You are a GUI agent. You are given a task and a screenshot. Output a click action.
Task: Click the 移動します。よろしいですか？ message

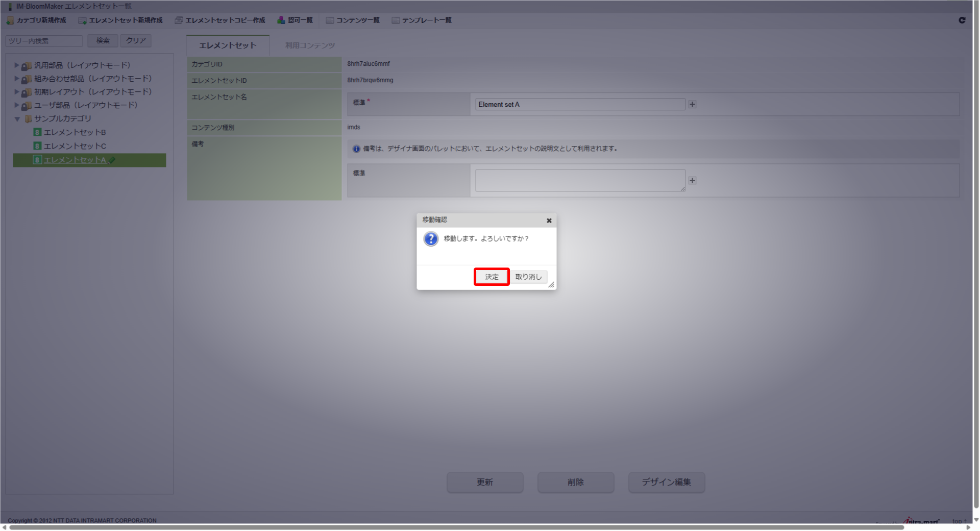coord(486,238)
